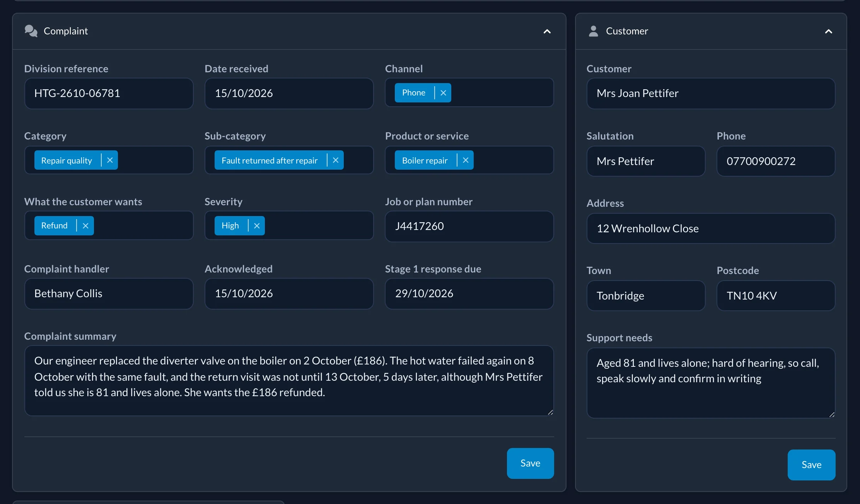
Task: Click into the Support needs textarea
Action: tap(711, 383)
